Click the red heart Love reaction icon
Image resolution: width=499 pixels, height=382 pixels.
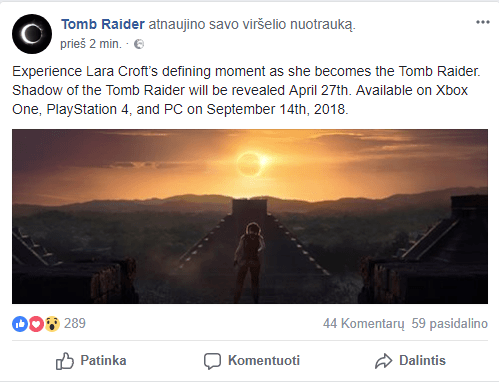[x=36, y=323]
